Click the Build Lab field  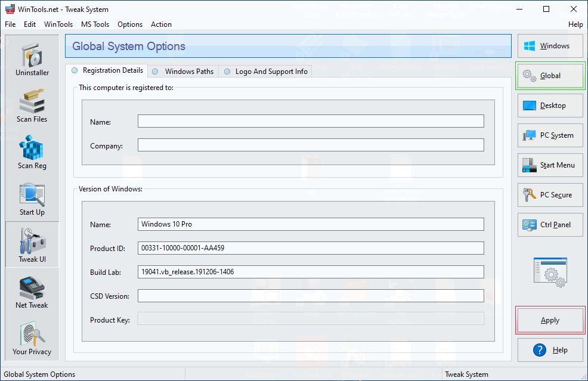point(311,272)
